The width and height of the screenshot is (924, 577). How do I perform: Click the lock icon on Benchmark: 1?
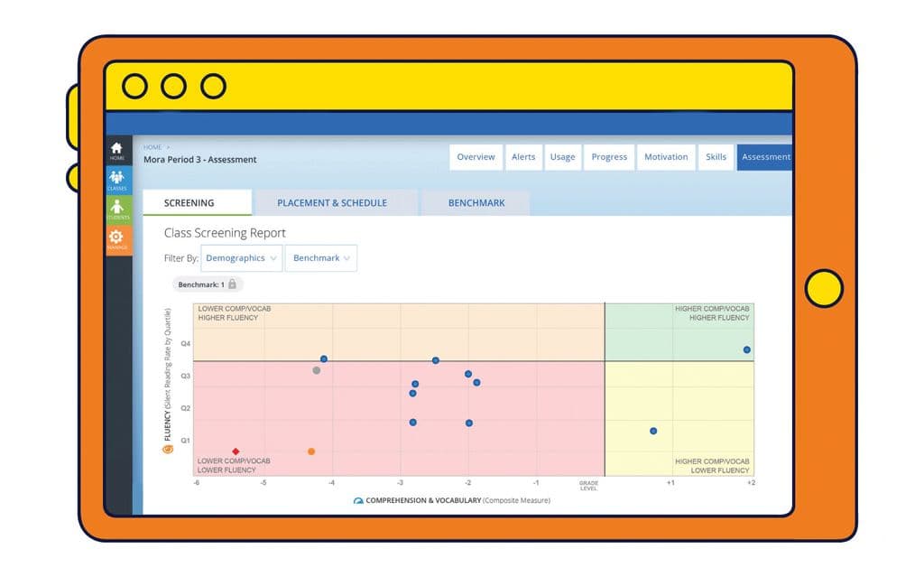point(232,284)
